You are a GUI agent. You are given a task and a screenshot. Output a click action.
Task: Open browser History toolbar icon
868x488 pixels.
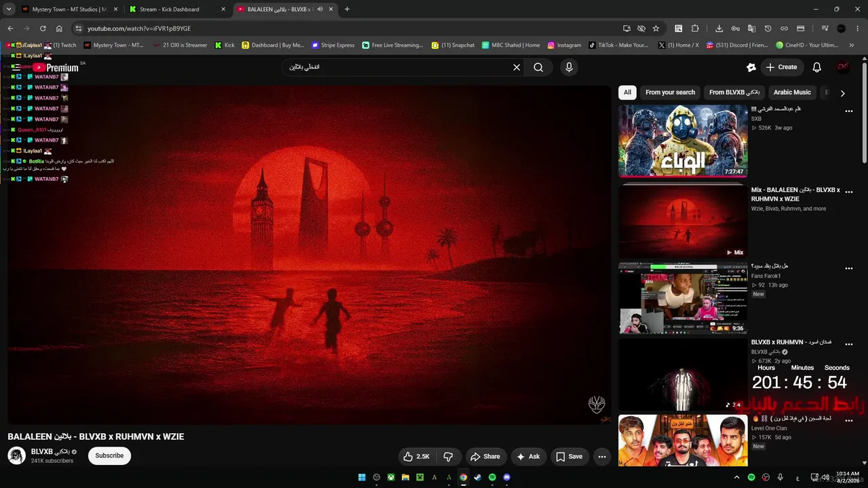click(x=768, y=28)
